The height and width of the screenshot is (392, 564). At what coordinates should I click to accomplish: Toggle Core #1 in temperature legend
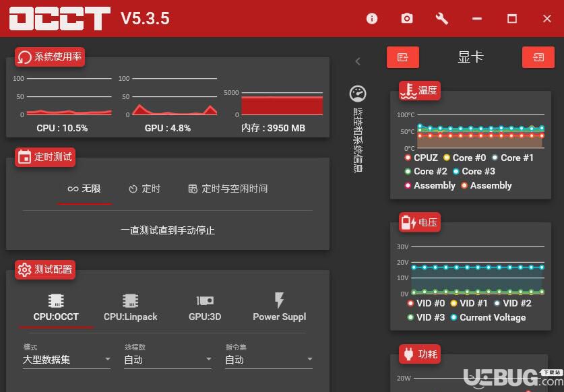click(513, 158)
